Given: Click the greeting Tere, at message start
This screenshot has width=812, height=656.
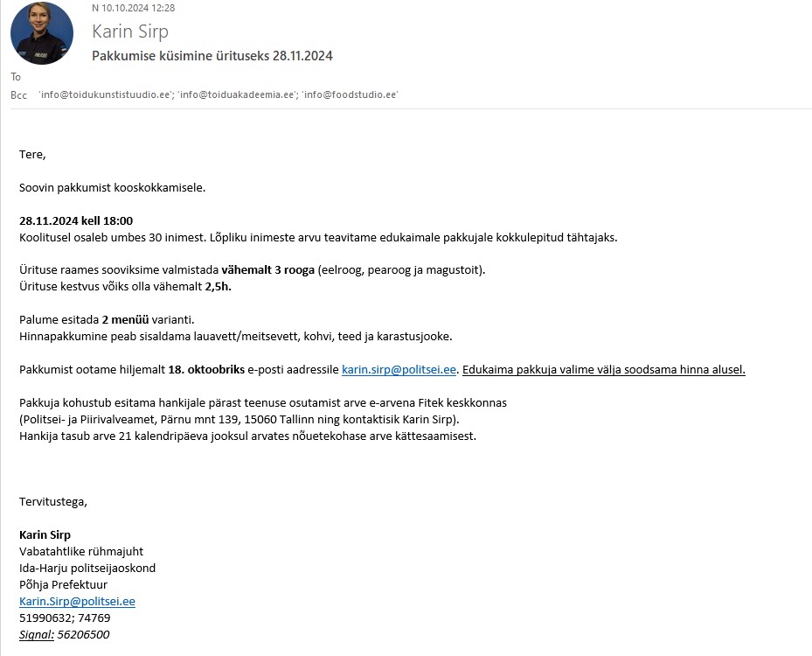Looking at the screenshot, I should tap(32, 155).
